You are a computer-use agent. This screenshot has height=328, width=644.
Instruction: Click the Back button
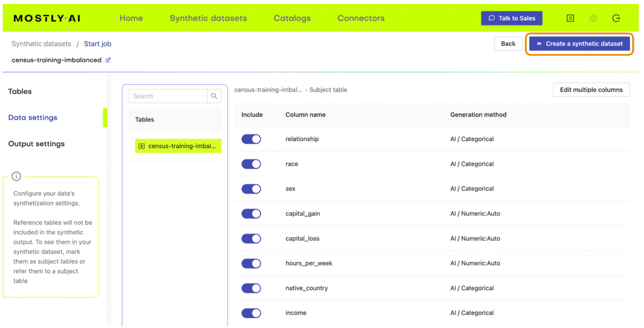click(x=508, y=43)
